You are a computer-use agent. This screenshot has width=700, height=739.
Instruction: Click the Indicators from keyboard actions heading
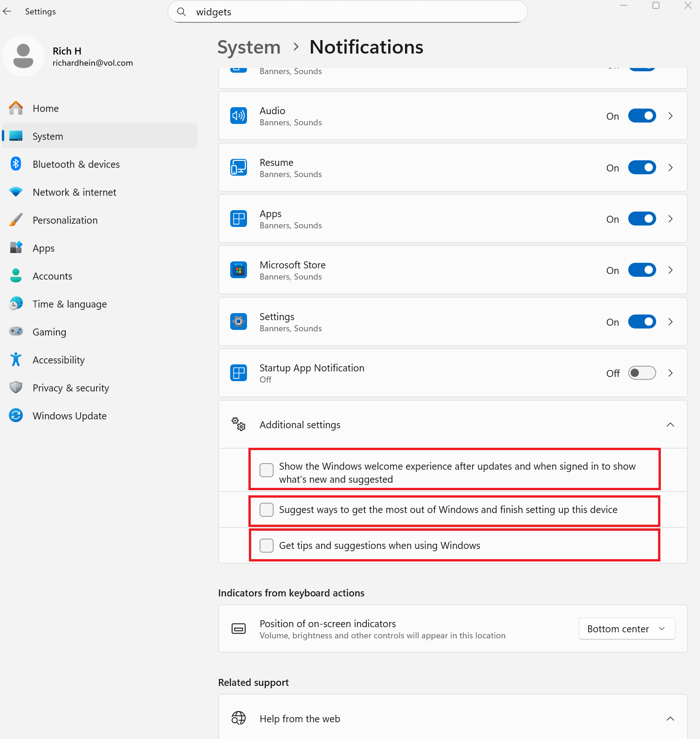pos(291,593)
